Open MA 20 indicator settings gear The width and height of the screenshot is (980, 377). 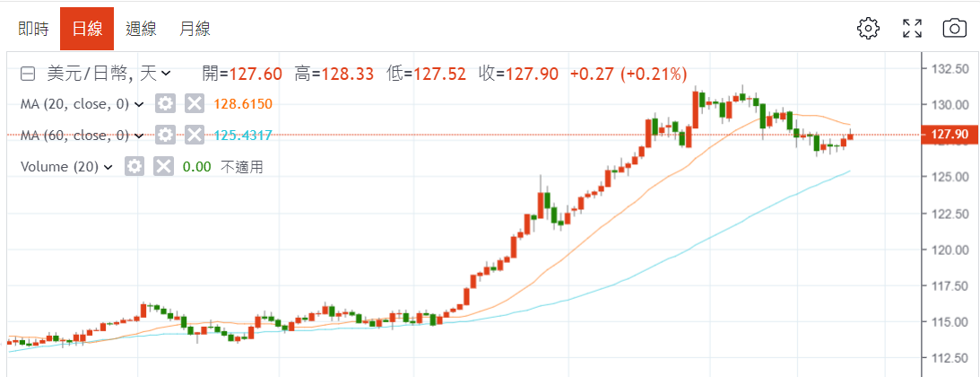(165, 104)
